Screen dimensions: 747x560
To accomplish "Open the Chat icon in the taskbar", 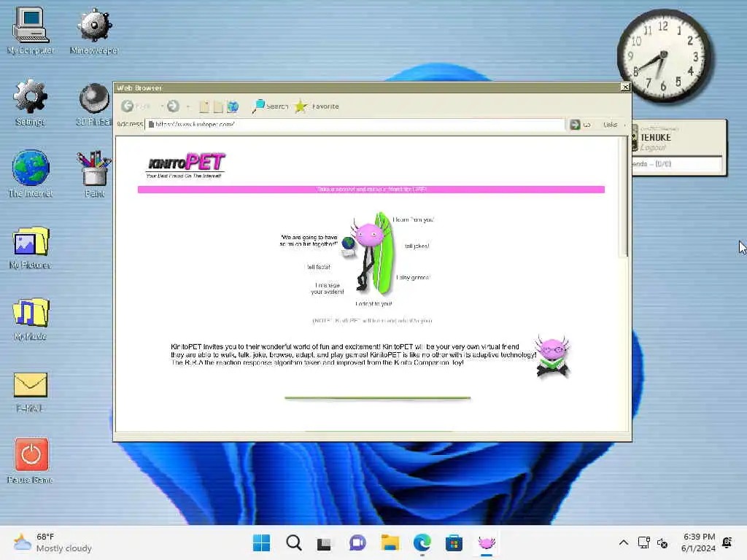I will coord(357,542).
